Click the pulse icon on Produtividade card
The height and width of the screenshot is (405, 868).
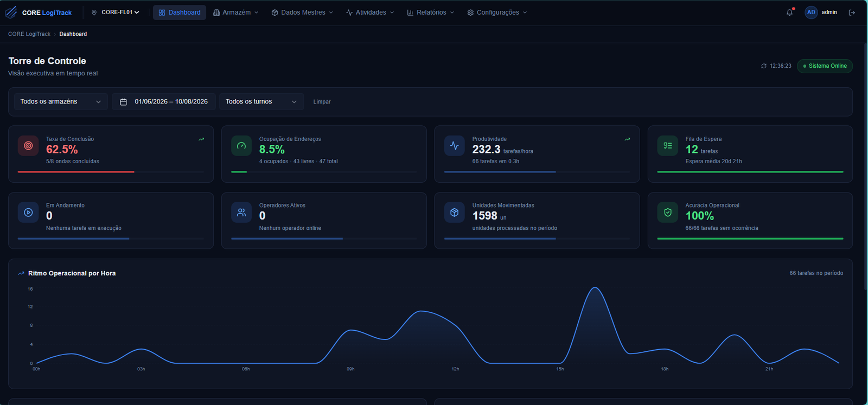455,146
